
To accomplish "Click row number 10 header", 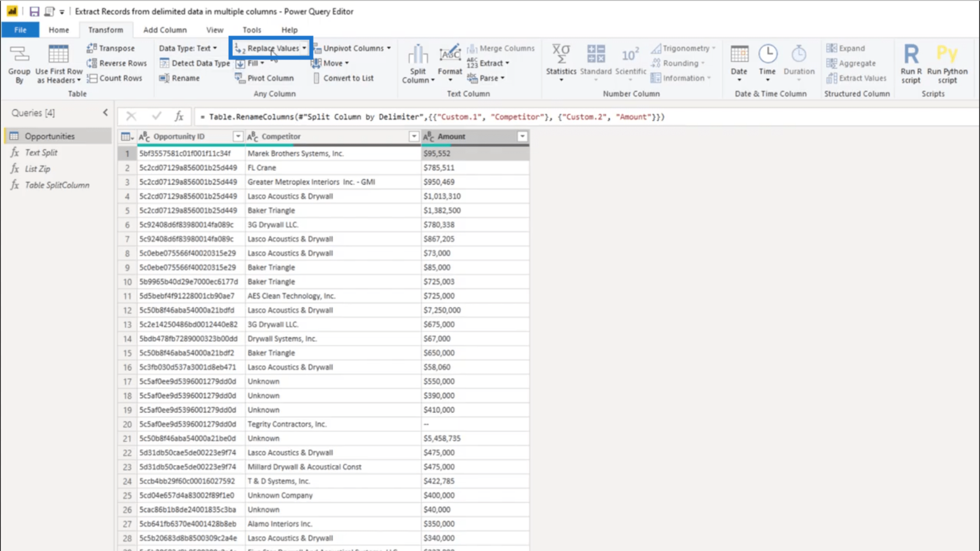I will point(127,282).
